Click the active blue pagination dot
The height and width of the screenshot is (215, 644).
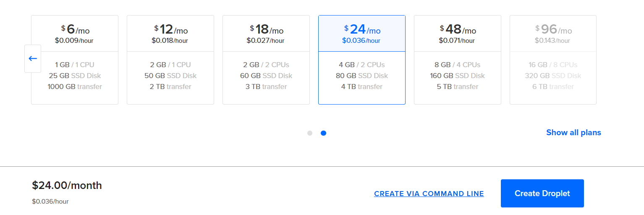(x=323, y=133)
